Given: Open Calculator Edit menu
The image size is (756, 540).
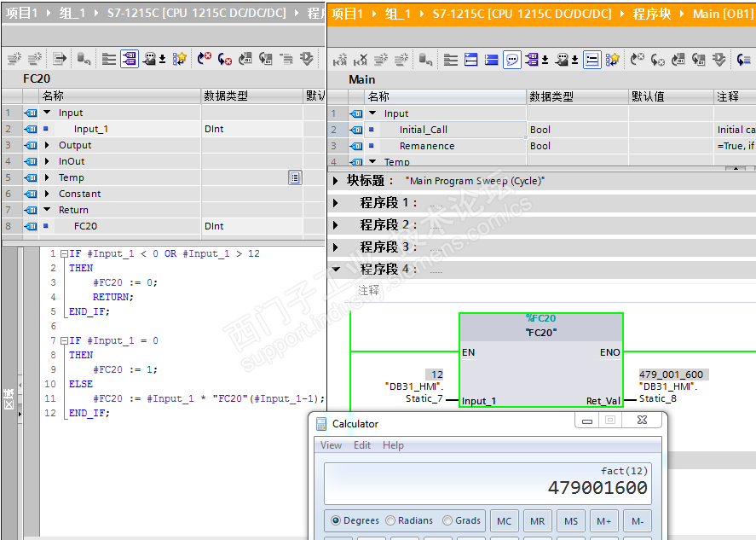Looking at the screenshot, I should [362, 445].
